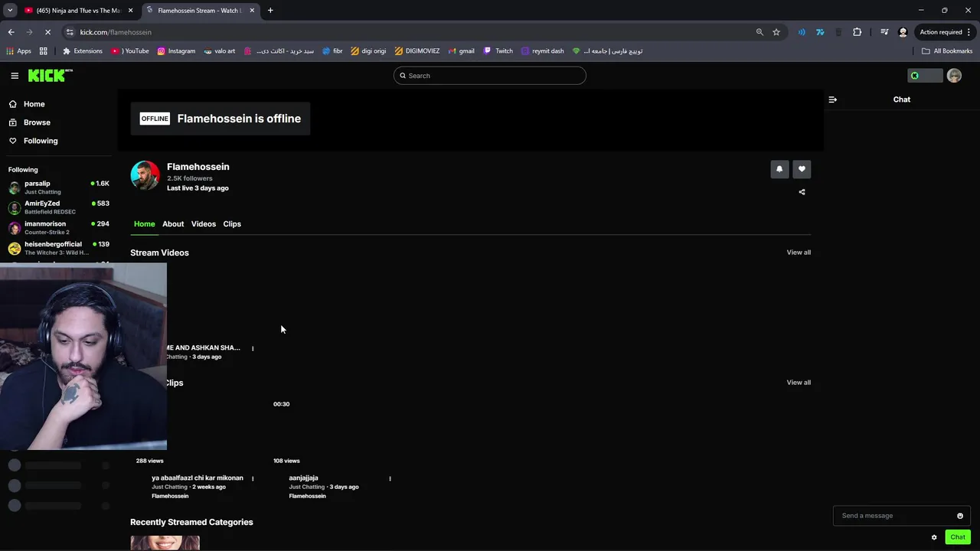Screen dimensions: 980x551
Task: Click the green Kick points icon
Action: click(x=914, y=76)
